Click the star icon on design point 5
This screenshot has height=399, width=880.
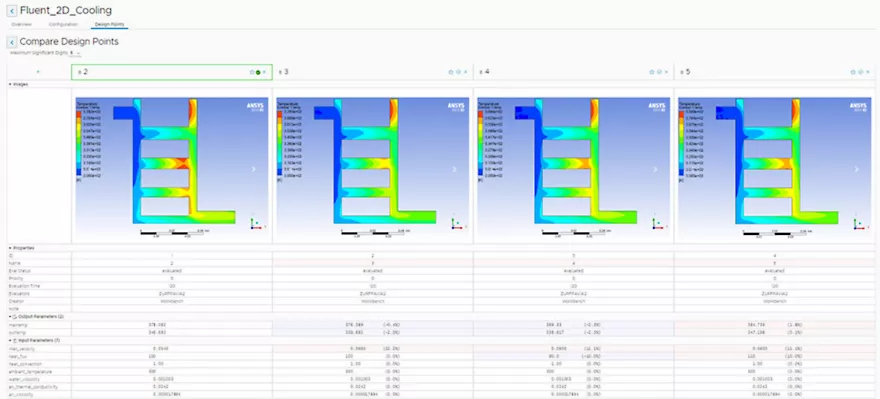pos(854,72)
